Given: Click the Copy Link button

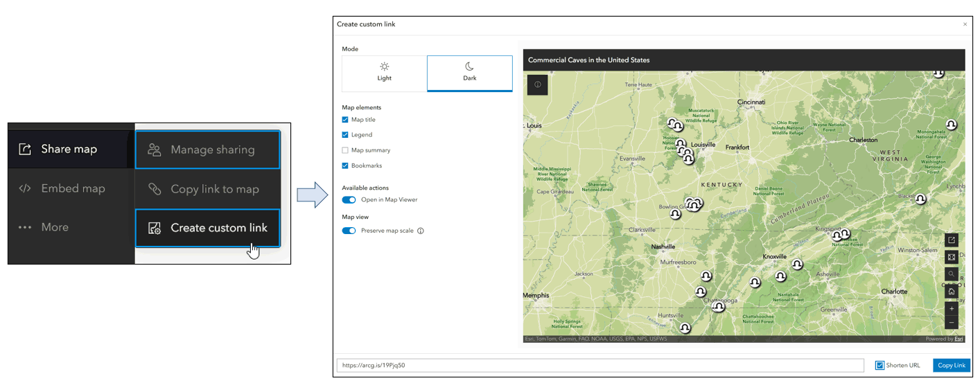Looking at the screenshot, I should [x=952, y=366].
